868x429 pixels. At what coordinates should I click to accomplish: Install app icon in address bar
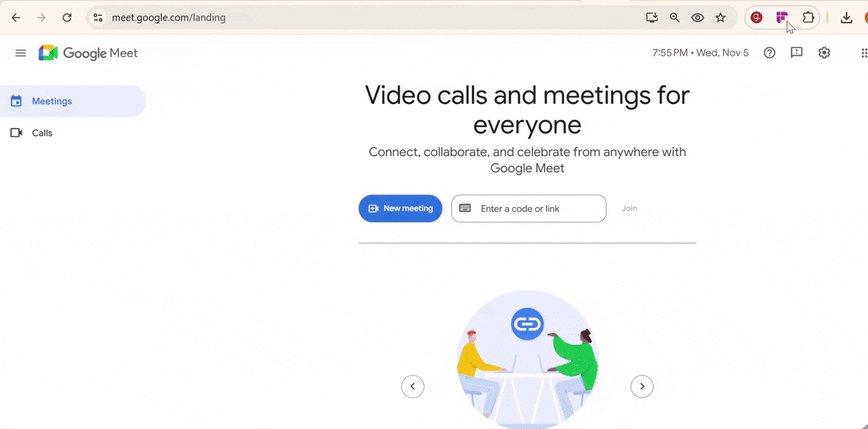(652, 18)
